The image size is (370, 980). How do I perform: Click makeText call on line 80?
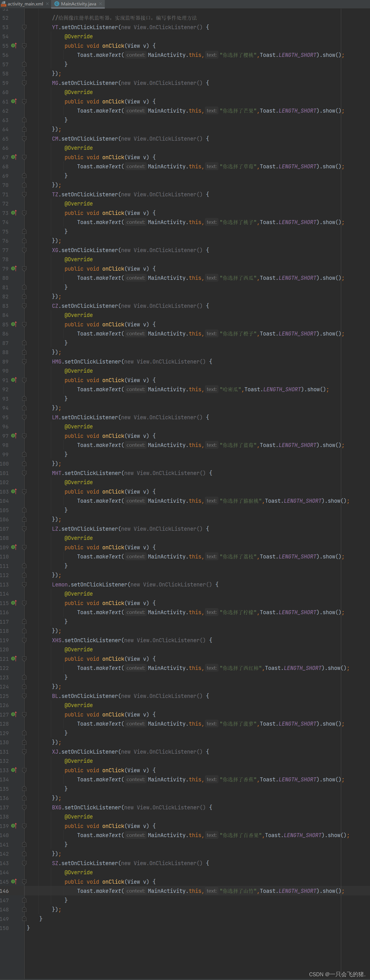[108, 278]
